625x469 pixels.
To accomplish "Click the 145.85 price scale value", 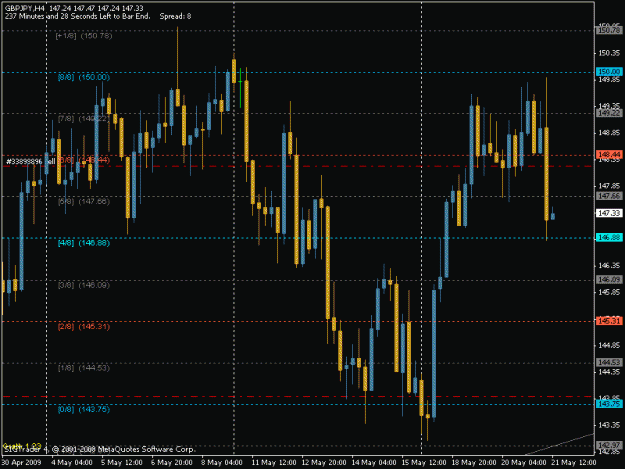I will [609, 292].
